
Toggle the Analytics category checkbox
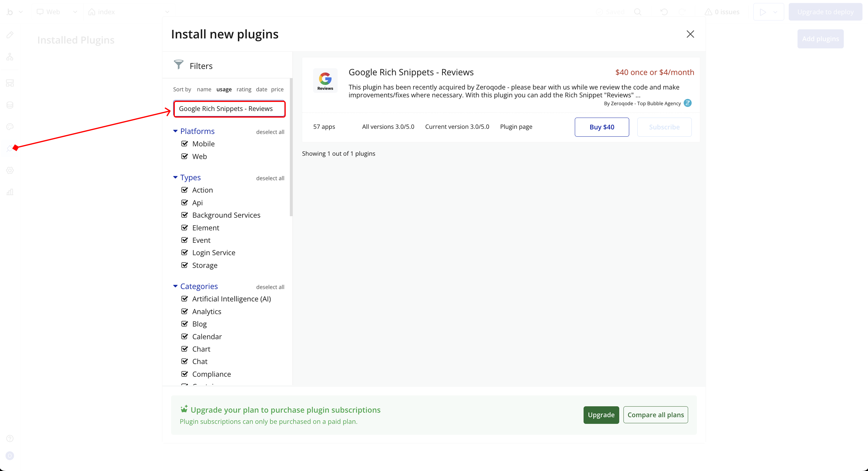tap(184, 311)
